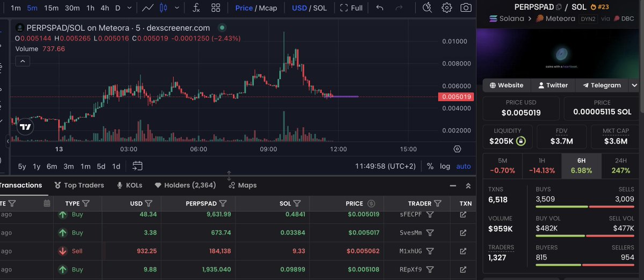Select the 1m timeframe

click(16, 8)
